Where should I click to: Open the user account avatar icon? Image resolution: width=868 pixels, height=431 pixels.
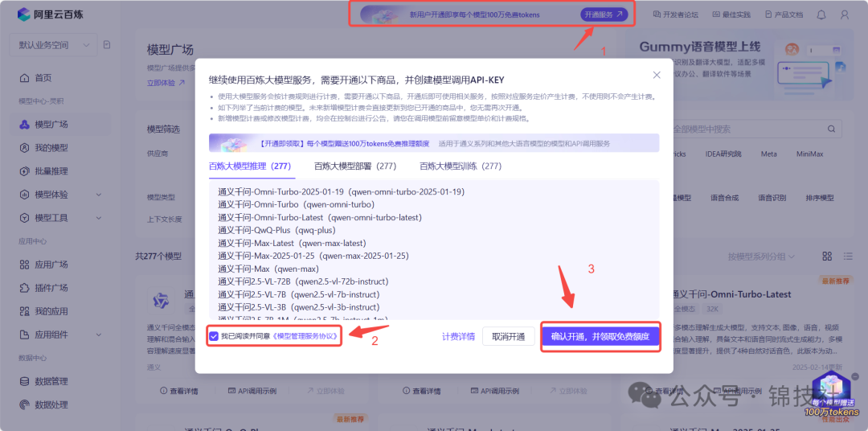click(844, 14)
